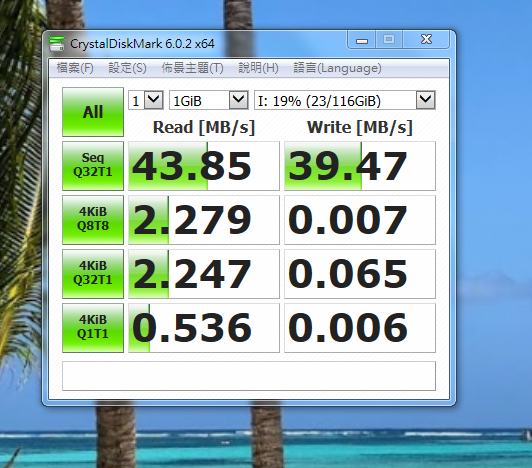Start the 4KiB Q1T1 benchmark
The height and width of the screenshot is (468, 532).
(93, 327)
